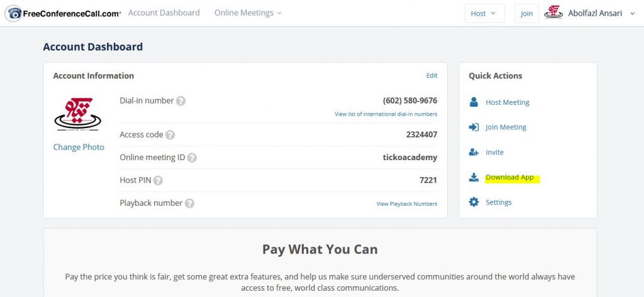Open the Host dropdown button

(484, 13)
